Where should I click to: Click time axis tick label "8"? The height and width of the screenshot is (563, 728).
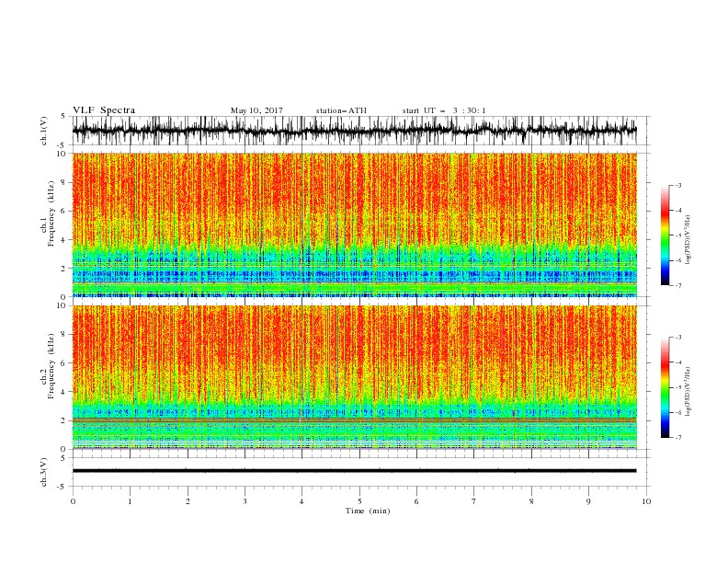[531, 501]
